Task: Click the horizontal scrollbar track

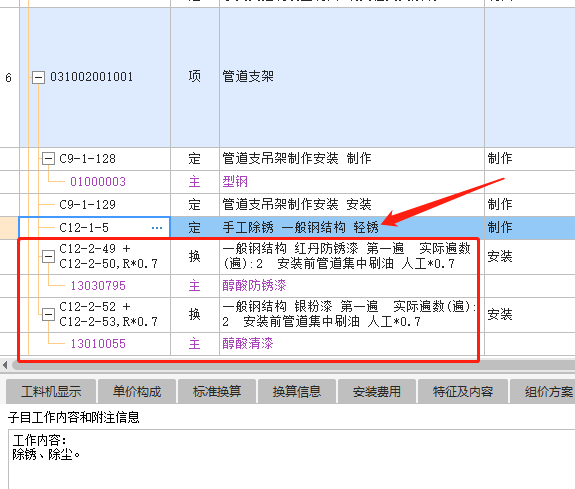Action: click(x=293, y=365)
